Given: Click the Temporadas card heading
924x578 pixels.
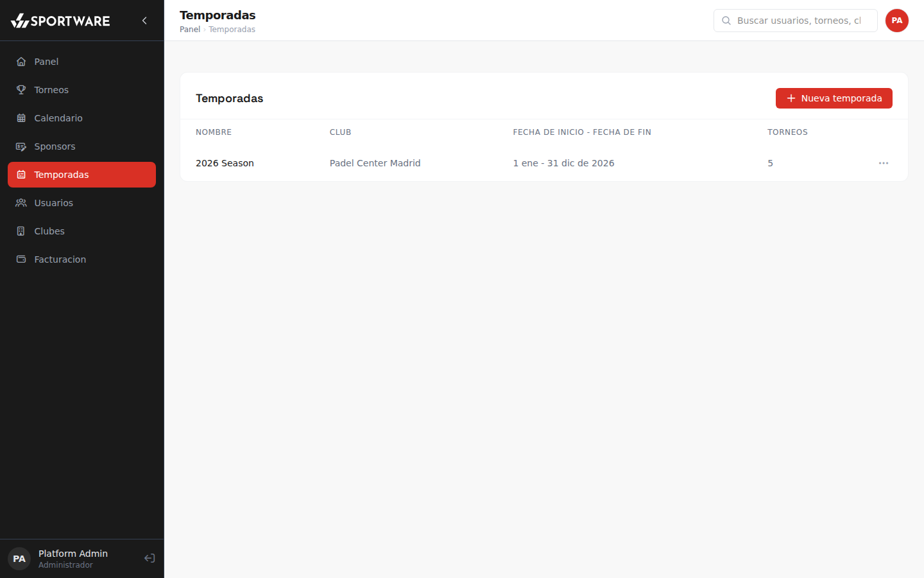Looking at the screenshot, I should pyautogui.click(x=230, y=98).
